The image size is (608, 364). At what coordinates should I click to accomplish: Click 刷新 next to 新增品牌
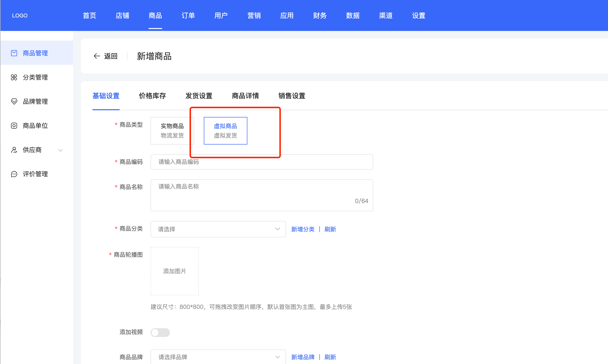330,357
